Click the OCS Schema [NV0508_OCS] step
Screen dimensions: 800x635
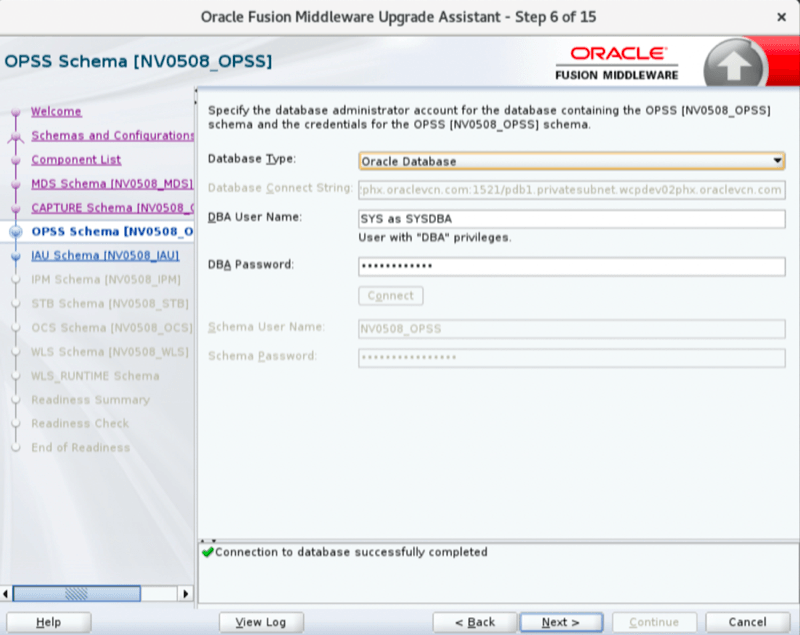[x=112, y=327]
